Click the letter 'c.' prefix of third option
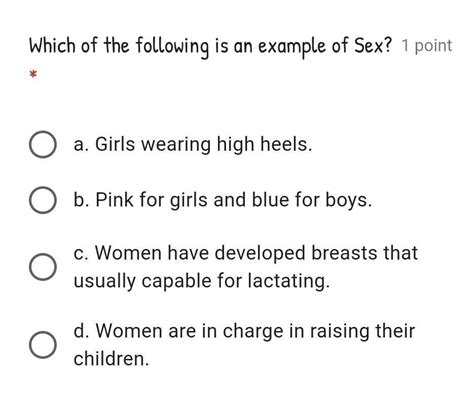The height and width of the screenshot is (417, 474). 81,254
